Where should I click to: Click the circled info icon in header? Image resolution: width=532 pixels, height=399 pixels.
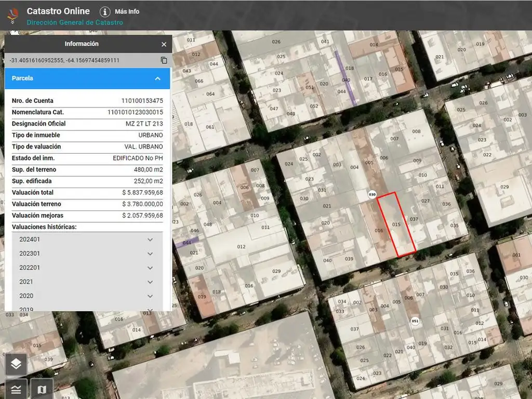(x=105, y=11)
